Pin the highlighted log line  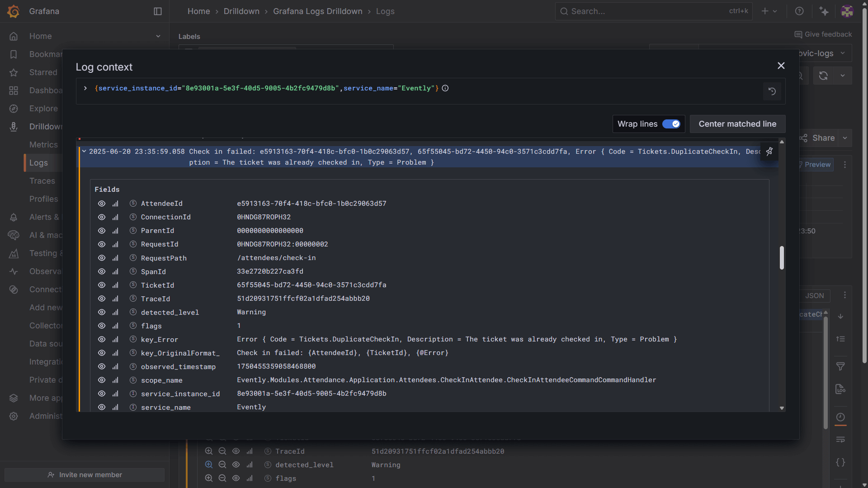click(x=769, y=152)
